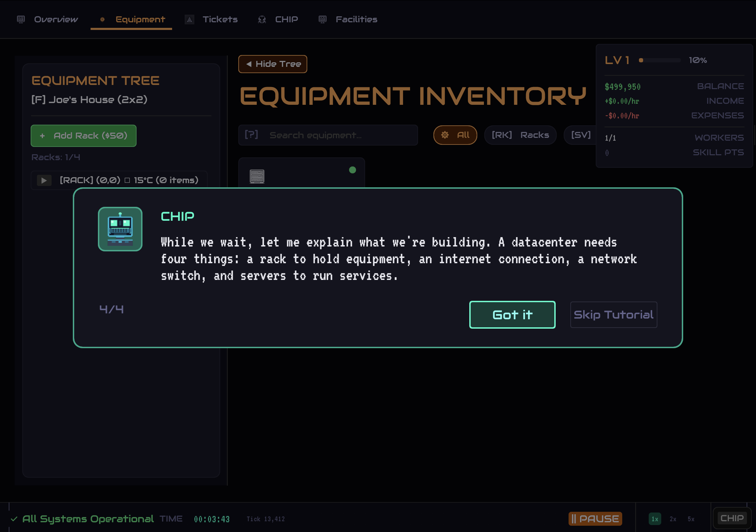756x532 pixels.
Task: Click the Facilities monitor icon
Action: click(323, 19)
